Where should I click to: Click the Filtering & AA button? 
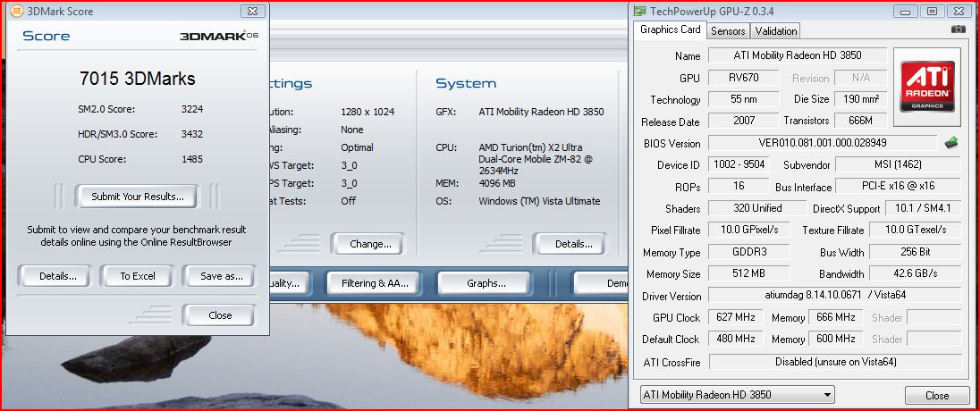pyautogui.click(x=375, y=283)
